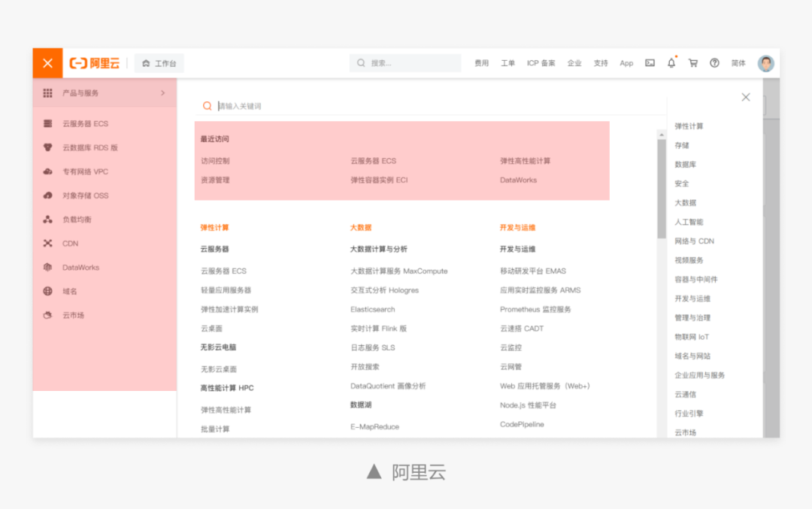Focus the top 搜索 search box
Viewport: 812px width, 509px height.
(x=405, y=63)
